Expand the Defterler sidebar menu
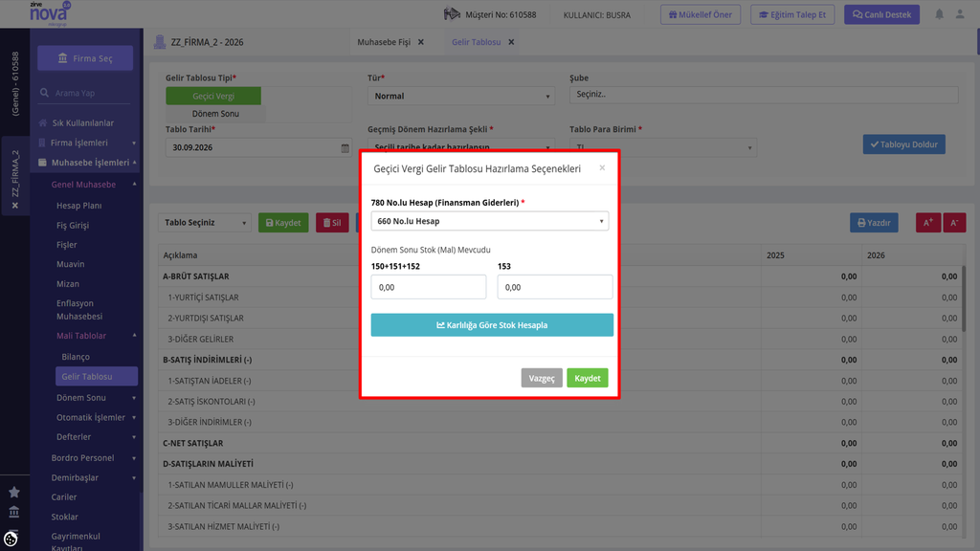 click(96, 436)
